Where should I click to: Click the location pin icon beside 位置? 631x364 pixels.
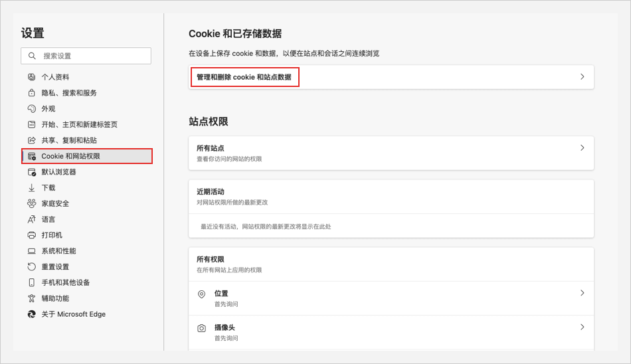[201, 294]
